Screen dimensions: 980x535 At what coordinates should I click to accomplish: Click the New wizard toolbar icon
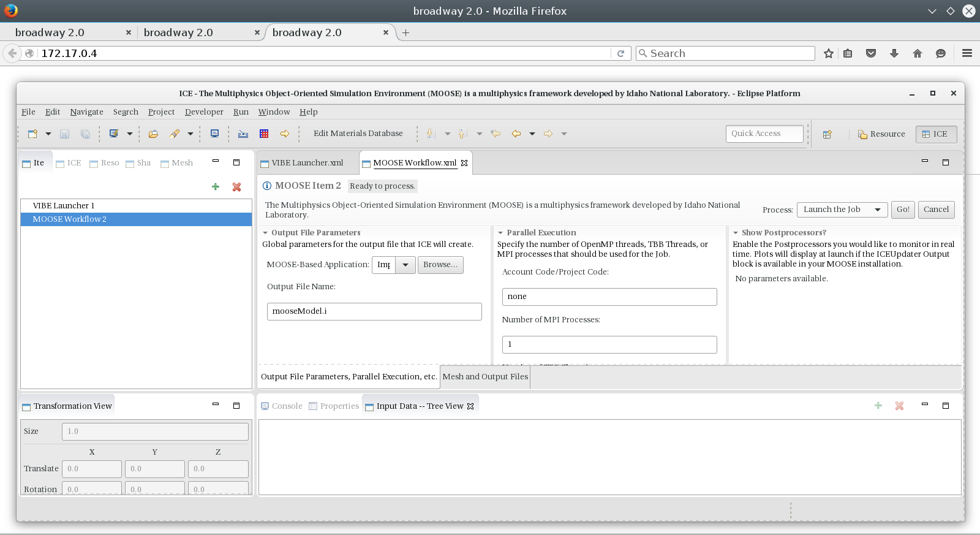tap(33, 134)
